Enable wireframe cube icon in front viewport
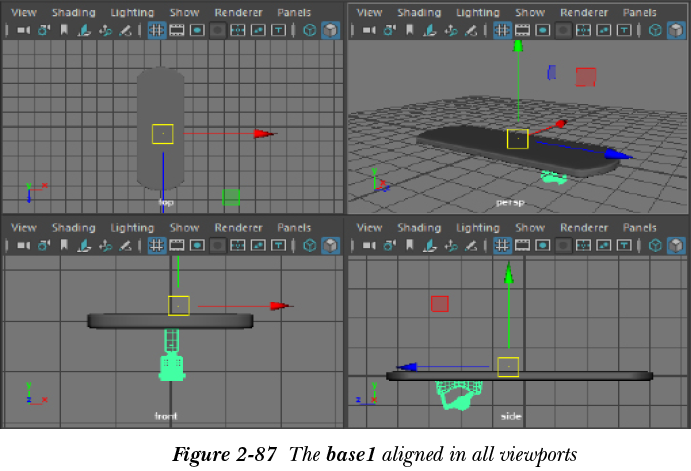The width and height of the screenshot is (691, 471). (309, 246)
